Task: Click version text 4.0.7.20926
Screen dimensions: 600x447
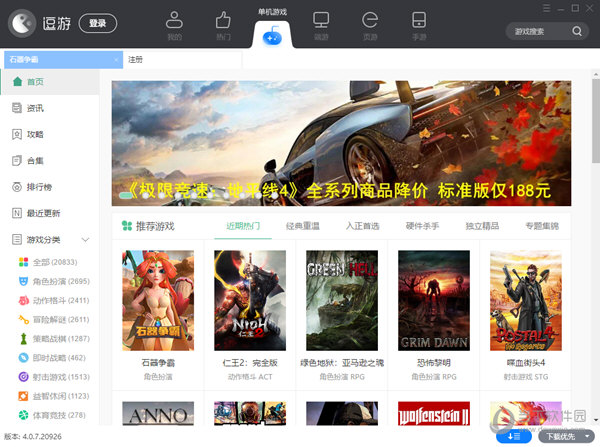Action: pos(42,437)
